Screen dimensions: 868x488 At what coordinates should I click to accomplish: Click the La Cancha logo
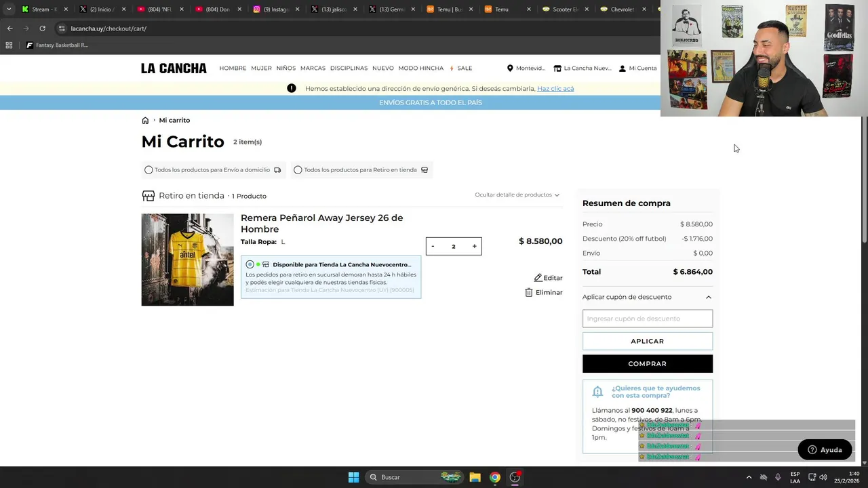coord(174,68)
